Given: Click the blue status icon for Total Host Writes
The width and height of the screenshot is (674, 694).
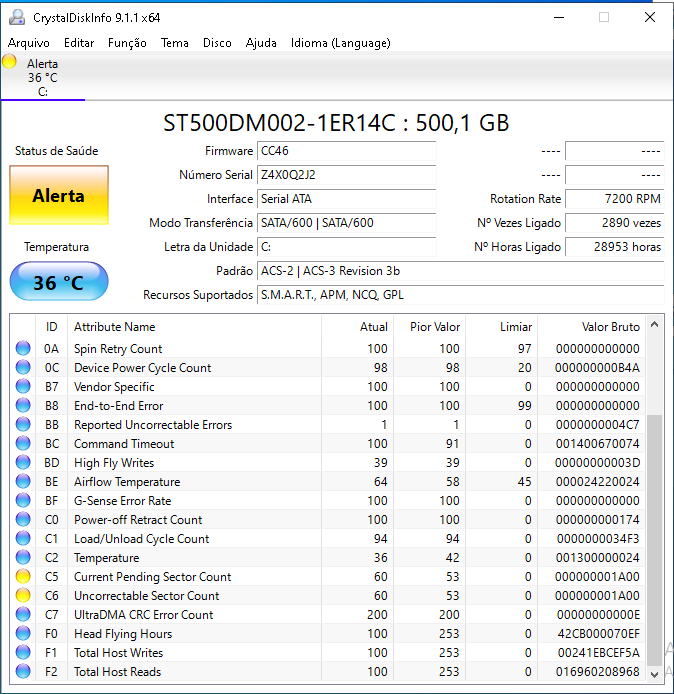Looking at the screenshot, I should 23,653.
